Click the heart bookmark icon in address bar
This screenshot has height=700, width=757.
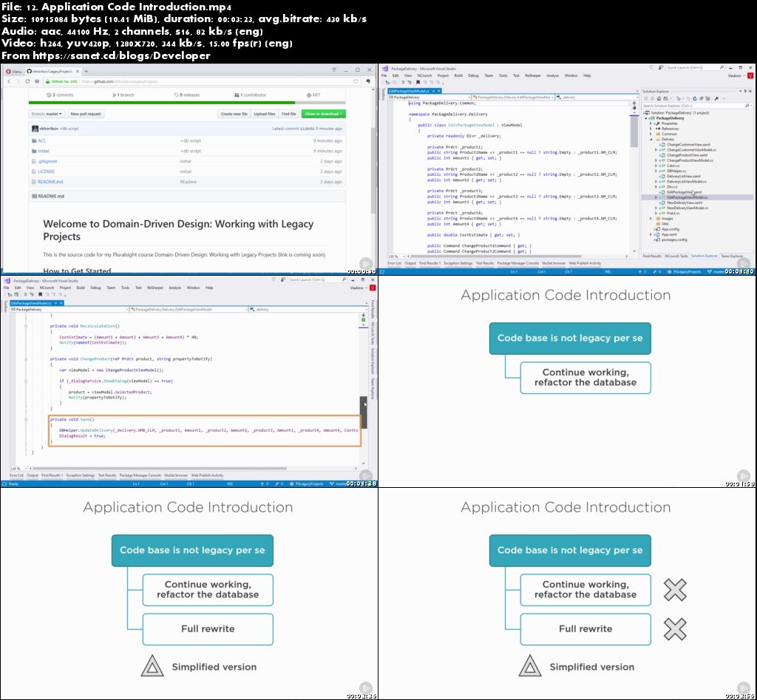pos(356,81)
